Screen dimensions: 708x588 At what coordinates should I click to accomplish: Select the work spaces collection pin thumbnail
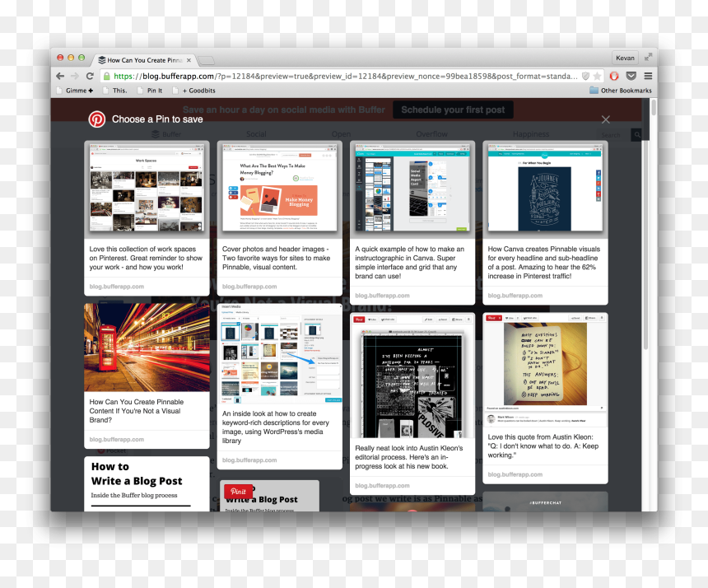point(147,189)
